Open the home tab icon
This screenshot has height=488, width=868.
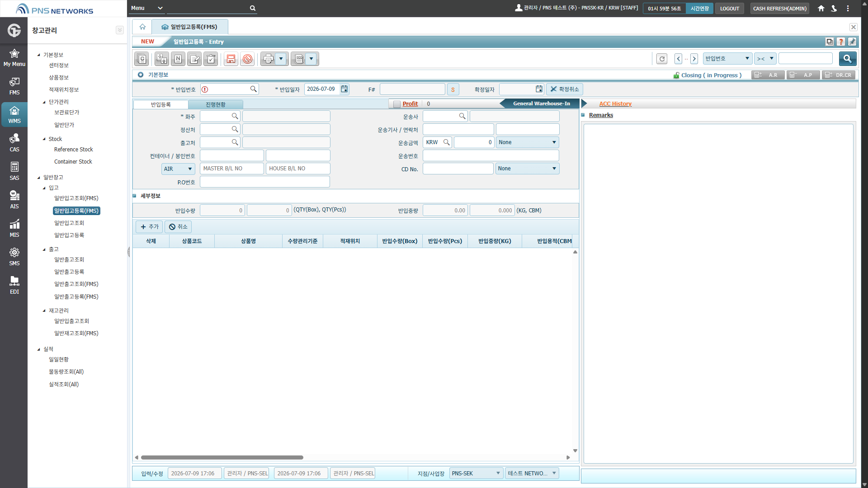142,27
